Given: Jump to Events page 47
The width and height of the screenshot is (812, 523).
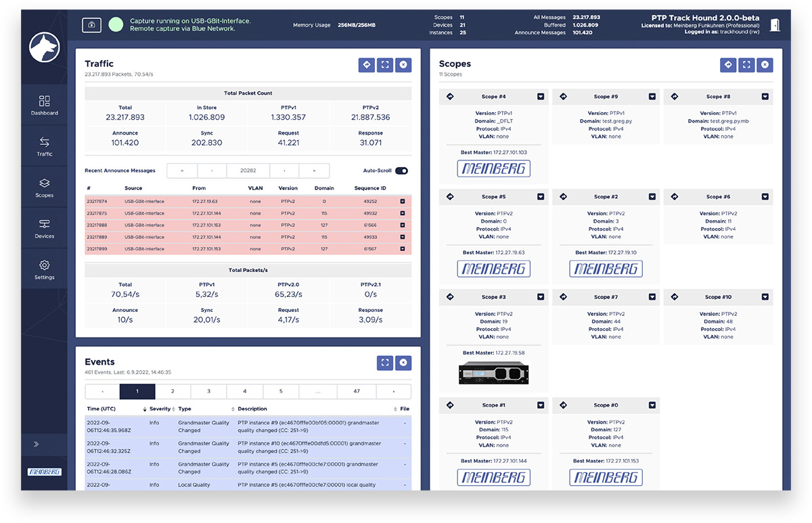Looking at the screenshot, I should [x=357, y=392].
